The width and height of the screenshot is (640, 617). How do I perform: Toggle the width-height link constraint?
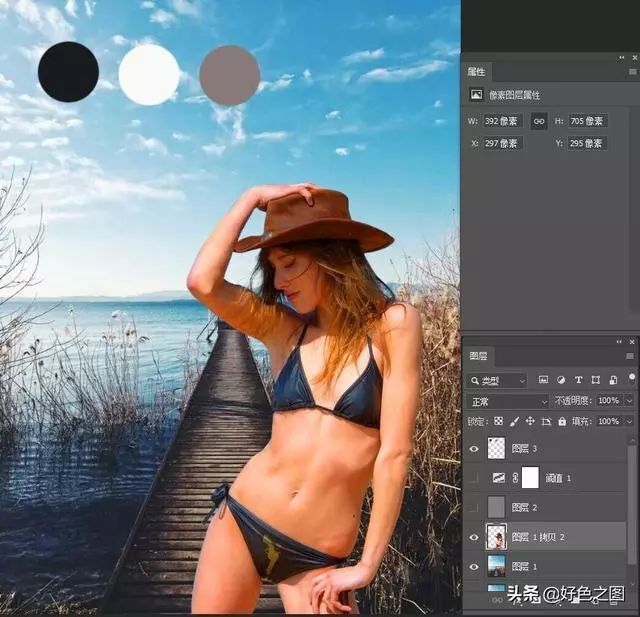coord(539,121)
